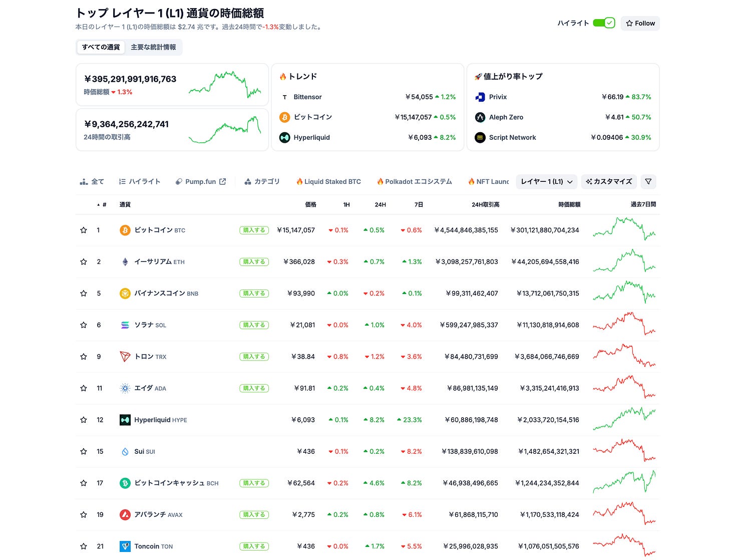The height and width of the screenshot is (560, 729).
Task: Click the Sui droplet logo icon
Action: tap(125, 451)
